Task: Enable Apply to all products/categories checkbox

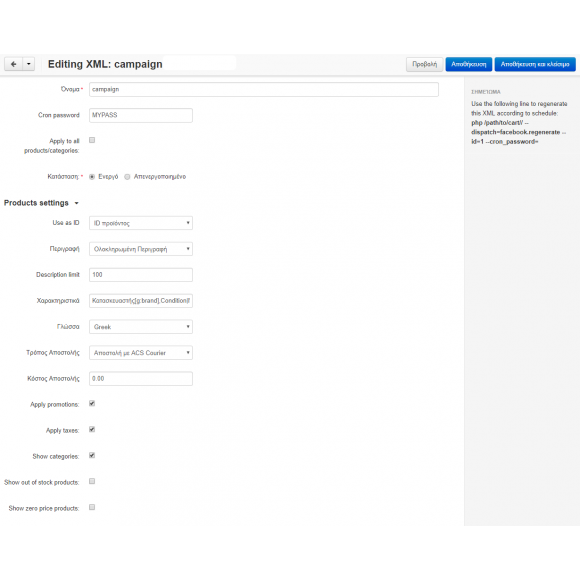Action: [x=92, y=140]
